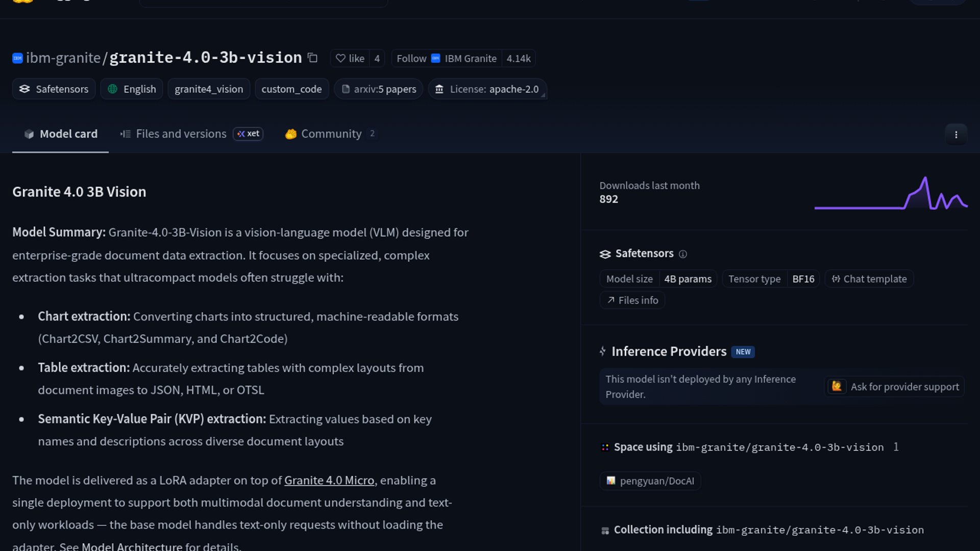This screenshot has height=551, width=980.
Task: Open the Chat template viewer
Action: click(869, 279)
